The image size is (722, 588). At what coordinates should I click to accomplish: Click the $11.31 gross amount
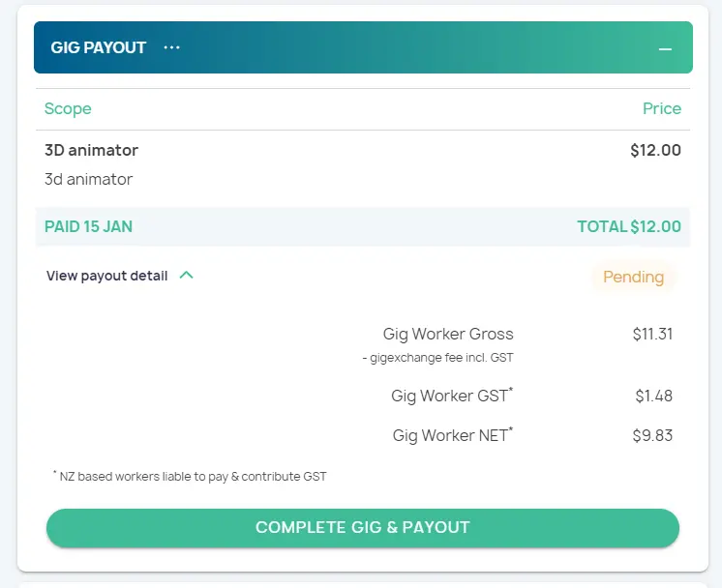652,334
